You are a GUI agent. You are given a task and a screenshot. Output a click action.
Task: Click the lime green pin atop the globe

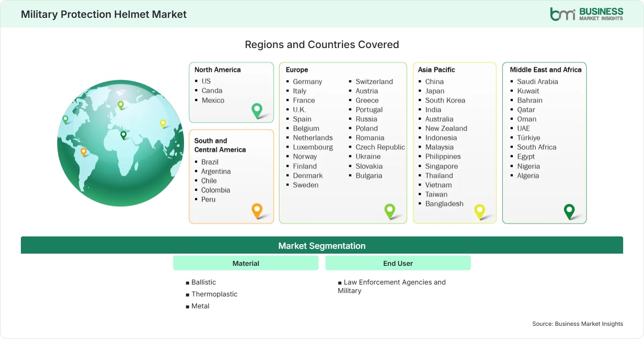tap(121, 105)
